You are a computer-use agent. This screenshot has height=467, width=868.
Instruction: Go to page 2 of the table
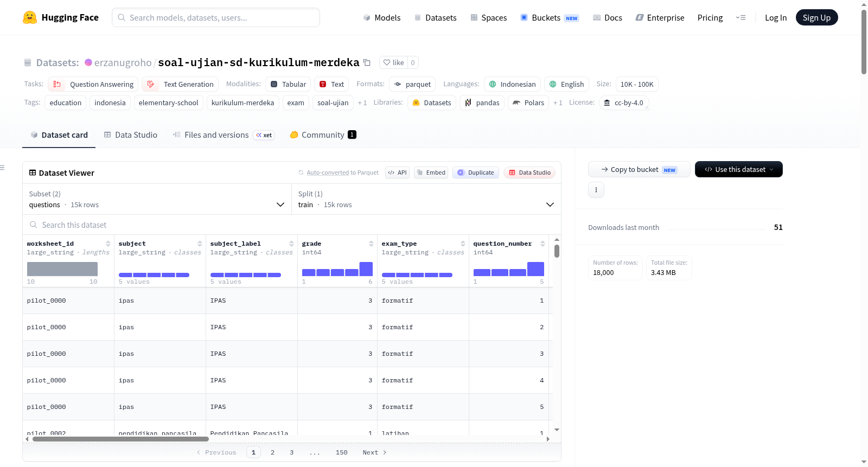[272, 452]
